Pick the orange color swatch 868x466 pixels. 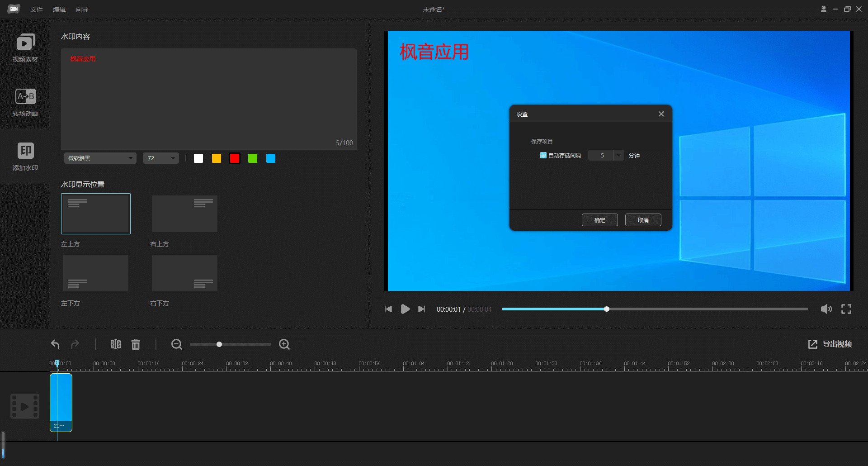coord(217,158)
